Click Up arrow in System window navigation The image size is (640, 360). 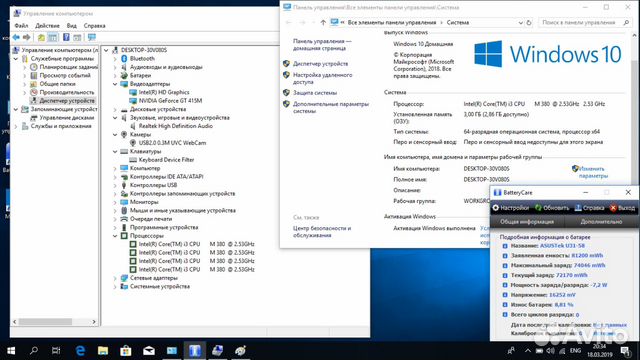323,22
